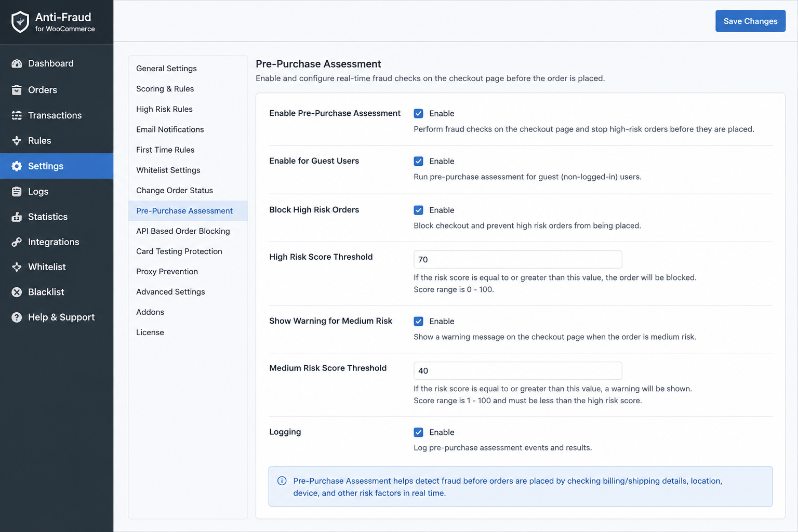Screen dimensions: 798x532
Task: Go to Dashboard in sidebar
Action: 57,63
